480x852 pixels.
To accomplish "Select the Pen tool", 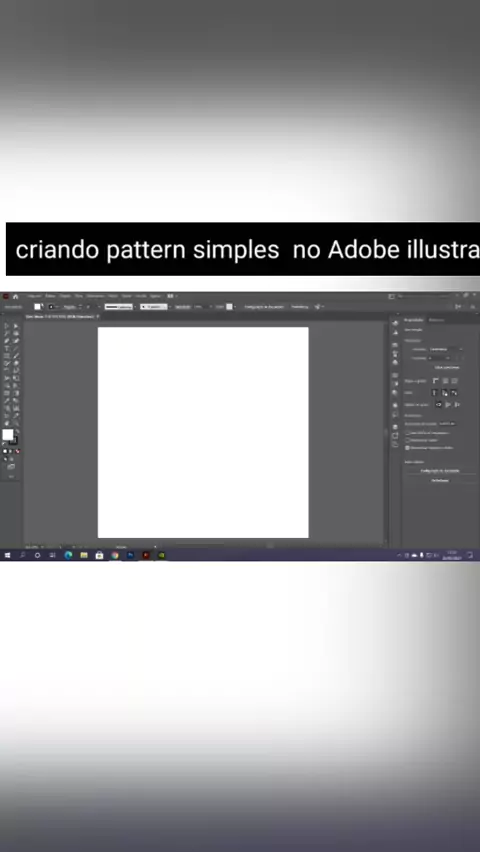I will tap(7, 341).
